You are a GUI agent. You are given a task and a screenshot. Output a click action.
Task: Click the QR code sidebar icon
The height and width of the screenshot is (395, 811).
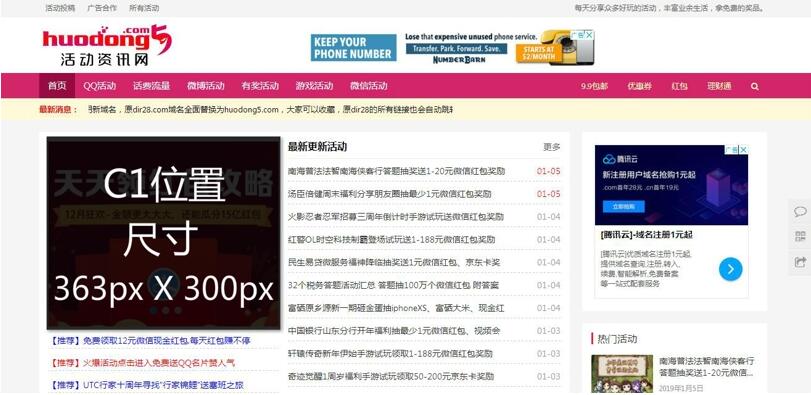(800, 236)
